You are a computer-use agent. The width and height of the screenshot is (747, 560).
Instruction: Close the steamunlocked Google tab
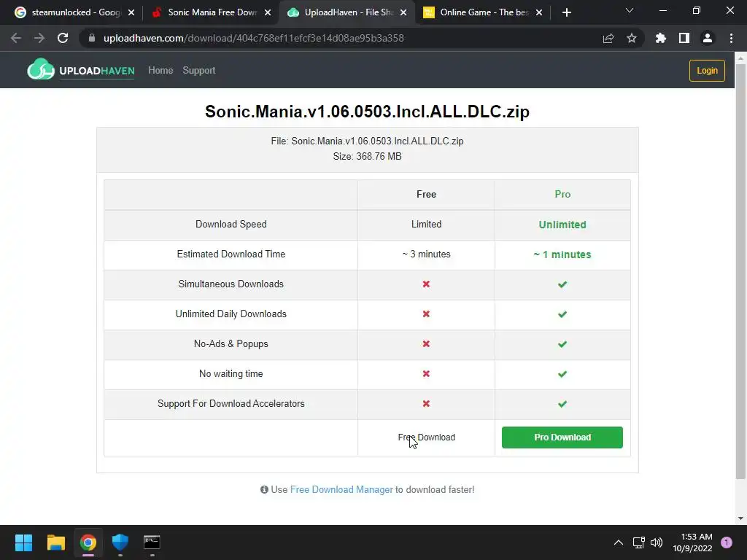coord(131,12)
